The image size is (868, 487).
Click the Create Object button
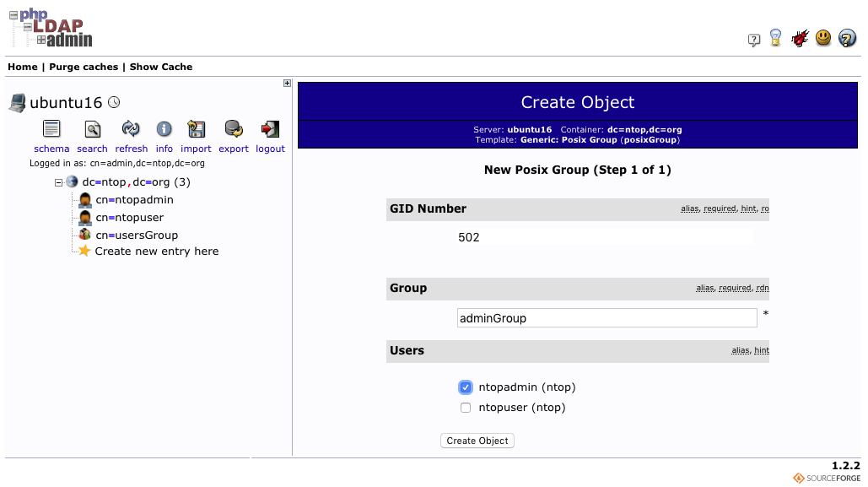pyautogui.click(x=477, y=441)
